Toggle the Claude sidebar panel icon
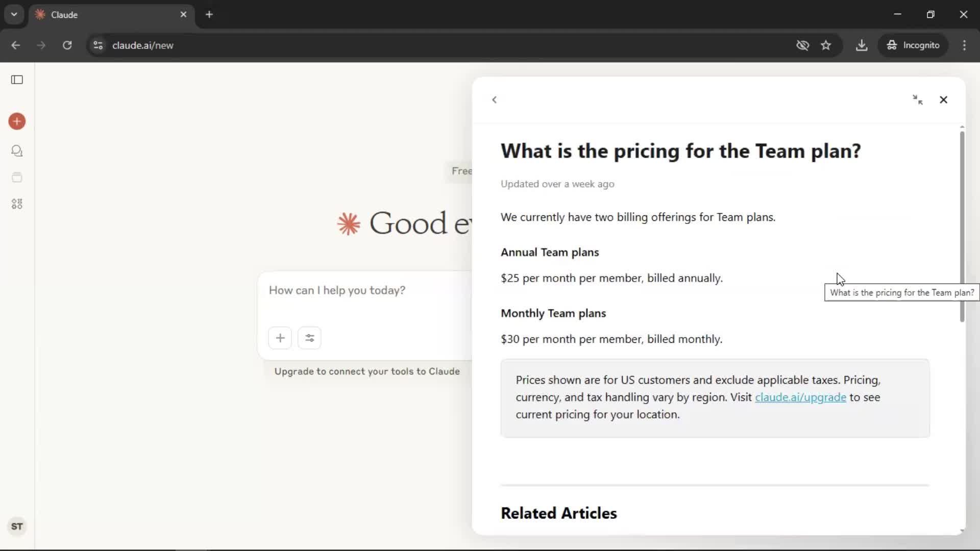The width and height of the screenshot is (980, 551). pos(17,80)
